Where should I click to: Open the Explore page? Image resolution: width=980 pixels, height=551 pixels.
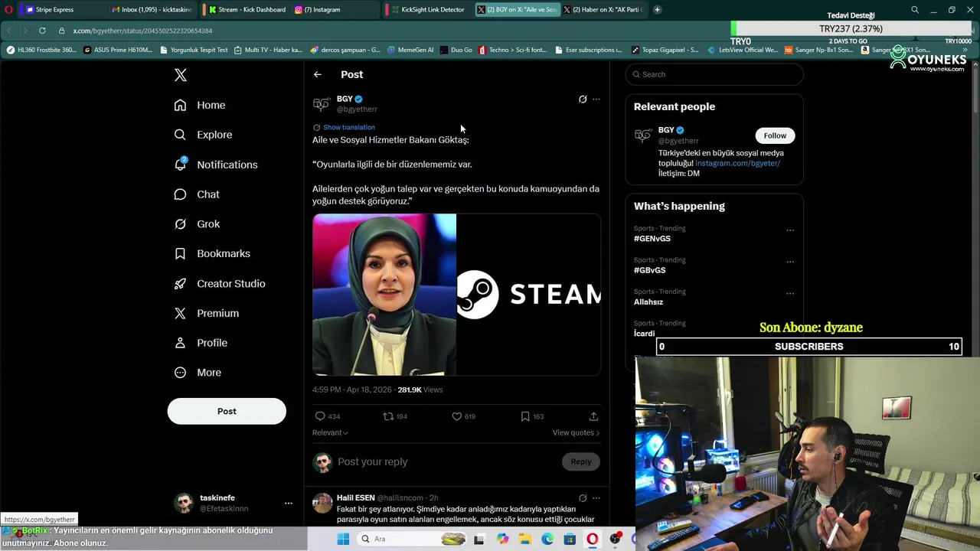tap(202, 135)
